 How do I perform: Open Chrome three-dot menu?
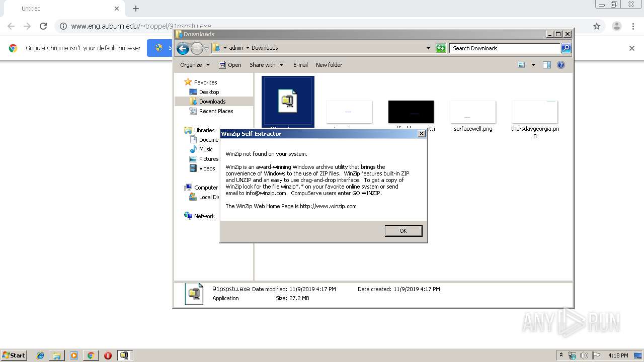(633, 26)
